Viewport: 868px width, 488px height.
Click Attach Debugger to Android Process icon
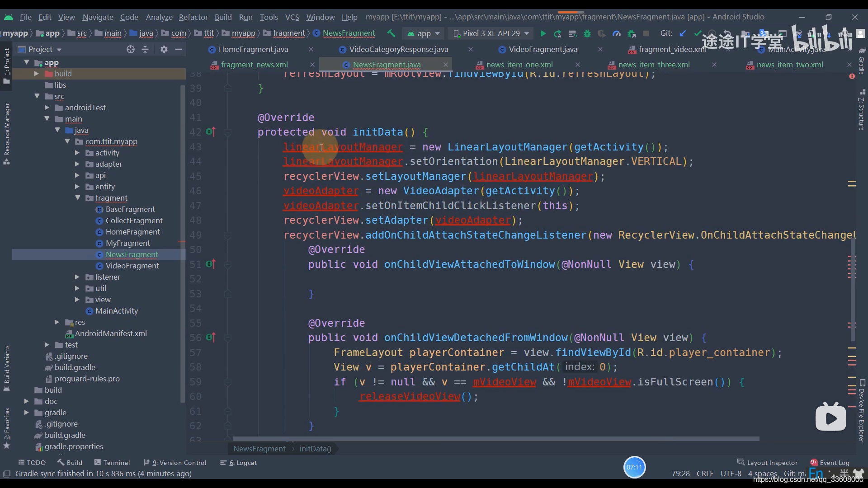coord(632,33)
